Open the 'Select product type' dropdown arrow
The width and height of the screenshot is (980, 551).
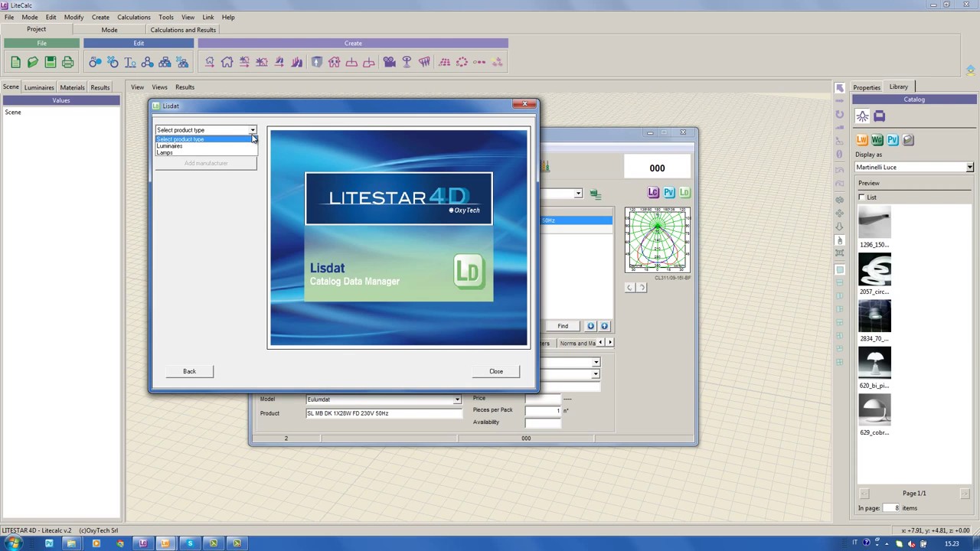coord(252,130)
